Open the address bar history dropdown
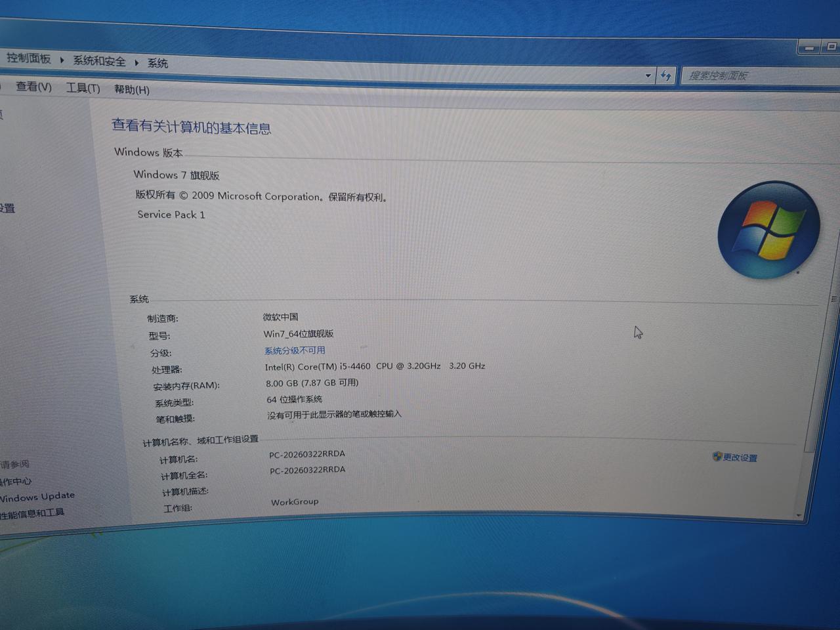The image size is (840, 630). (x=648, y=75)
